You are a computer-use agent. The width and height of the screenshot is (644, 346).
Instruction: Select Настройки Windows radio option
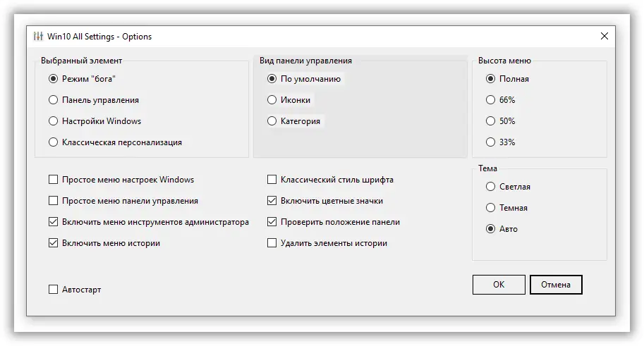click(54, 121)
